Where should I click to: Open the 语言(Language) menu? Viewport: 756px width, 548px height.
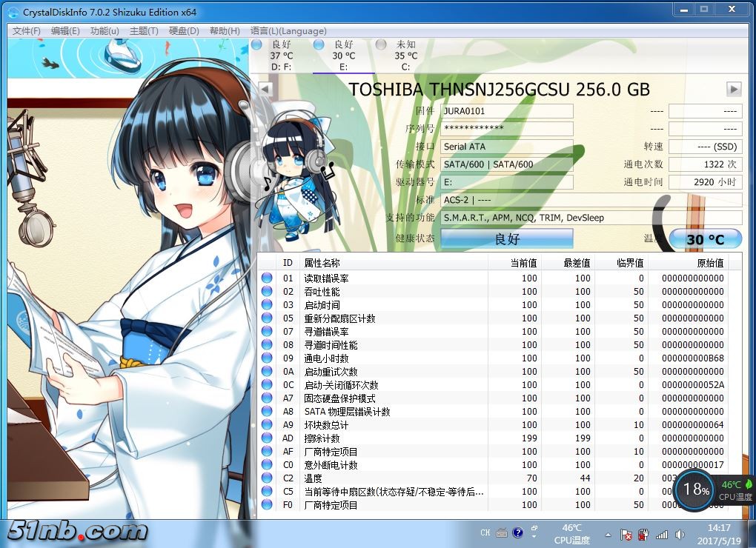pyautogui.click(x=288, y=31)
